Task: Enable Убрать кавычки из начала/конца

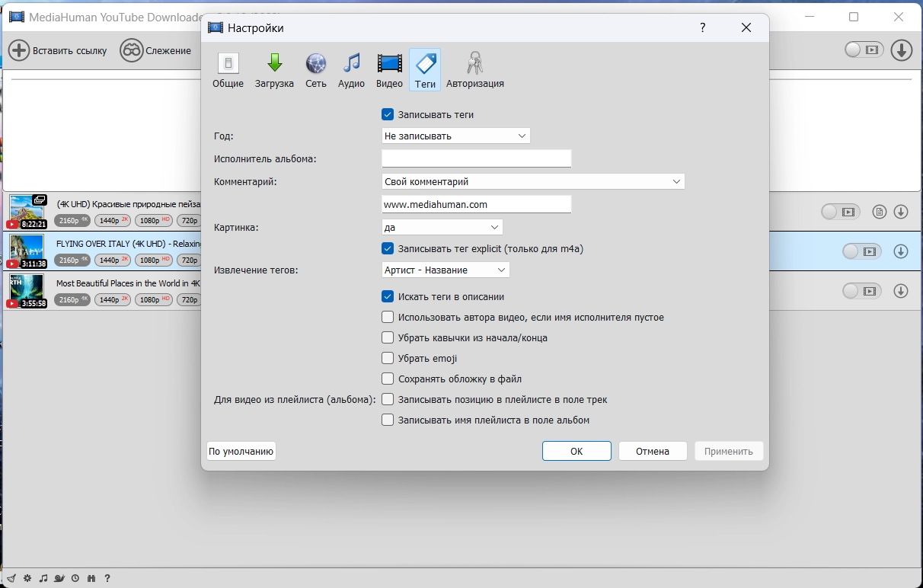Action: click(388, 337)
